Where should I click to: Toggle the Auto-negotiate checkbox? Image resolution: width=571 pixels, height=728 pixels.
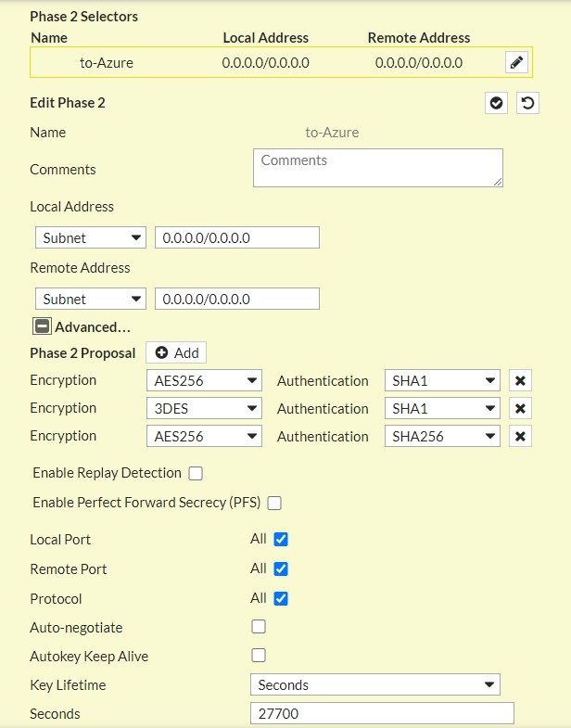coord(259,626)
